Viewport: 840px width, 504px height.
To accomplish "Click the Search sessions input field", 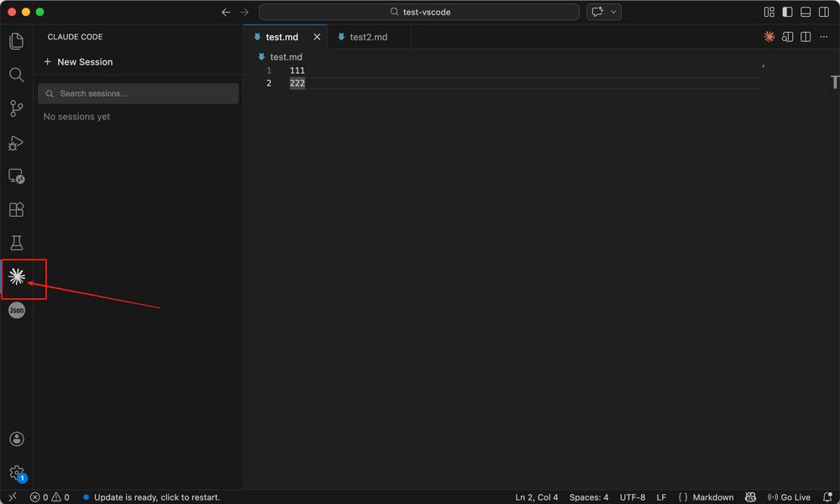I will coord(139,93).
